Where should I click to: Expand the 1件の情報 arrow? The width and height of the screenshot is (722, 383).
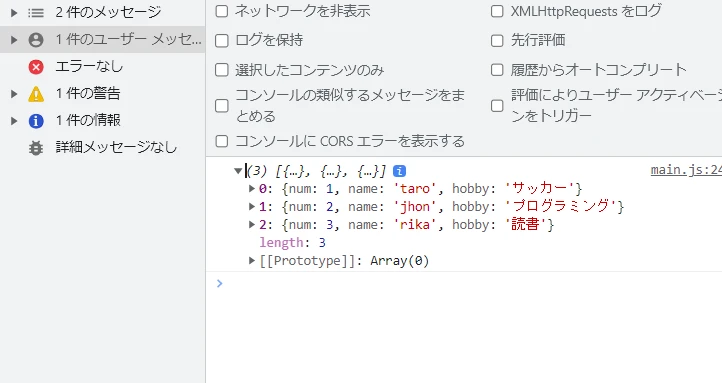coord(14,121)
